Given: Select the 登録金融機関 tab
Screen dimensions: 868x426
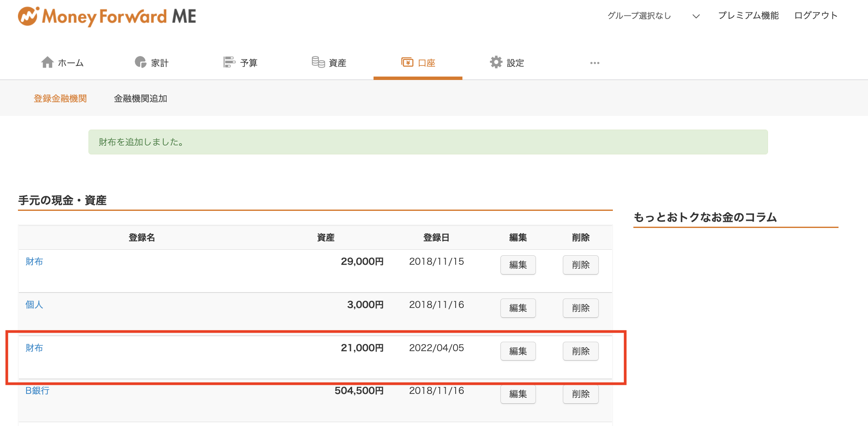Looking at the screenshot, I should tap(60, 98).
